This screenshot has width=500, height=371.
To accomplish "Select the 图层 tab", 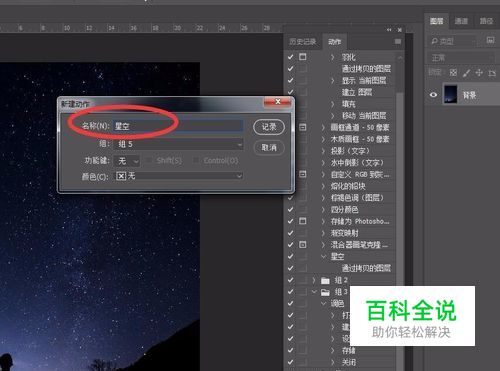I will point(436,21).
